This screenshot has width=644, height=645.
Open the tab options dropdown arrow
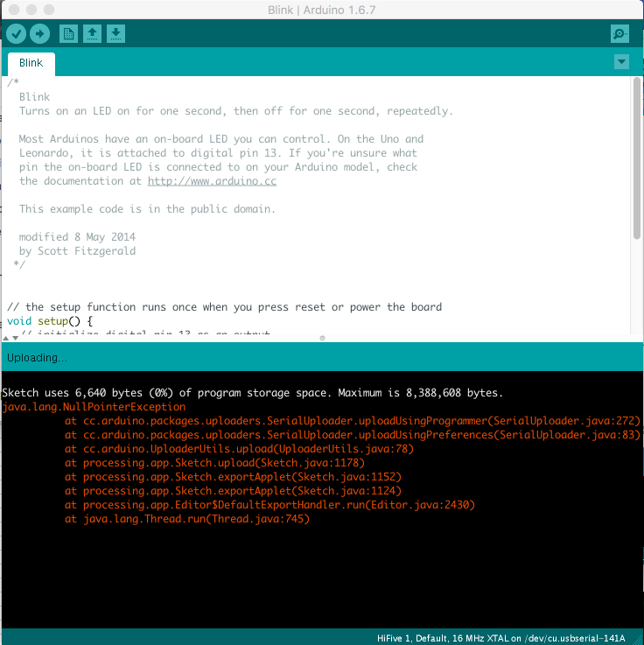(621, 62)
